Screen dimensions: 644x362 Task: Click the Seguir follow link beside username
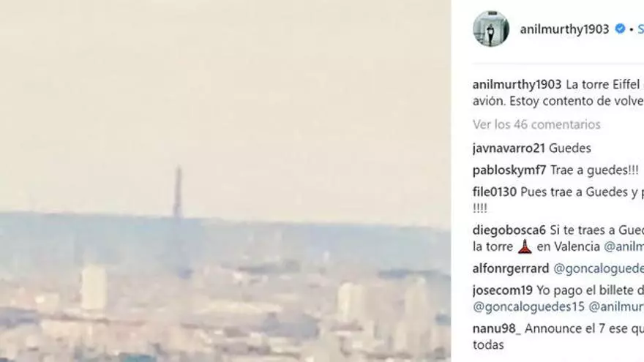click(641, 29)
